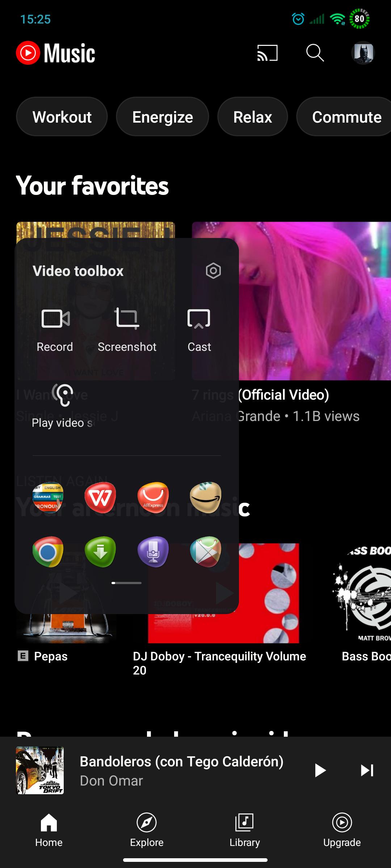Play Bandoleros in the mini player
This screenshot has height=868, width=391.
[x=320, y=770]
